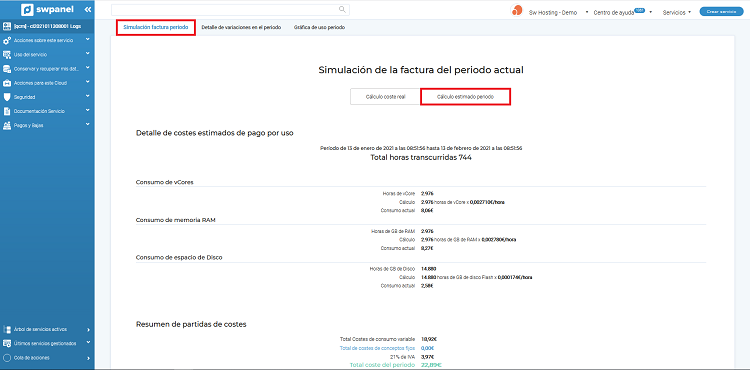This screenshot has height=370, width=750.
Task: Click the Total de costes de conceptos fijos link
Action: coord(378,348)
